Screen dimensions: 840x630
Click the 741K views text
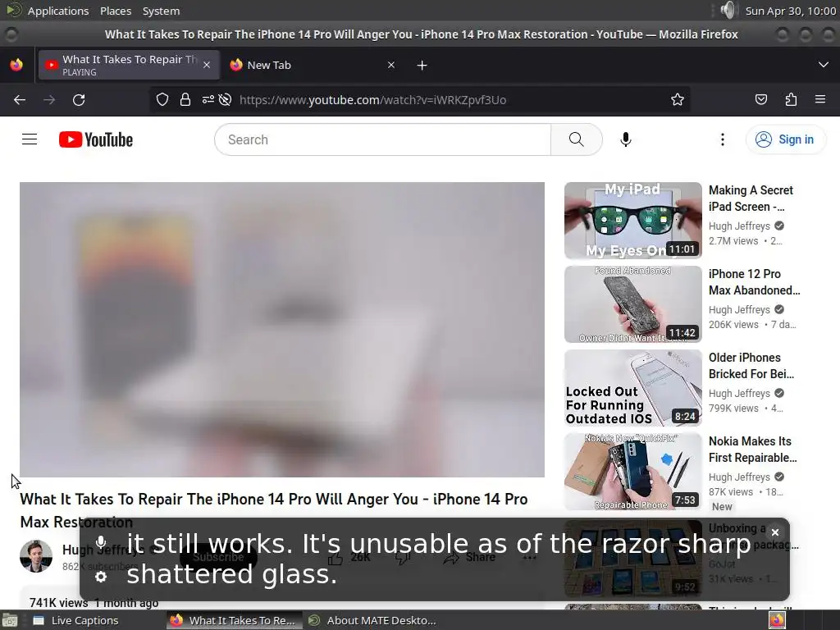coord(58,603)
